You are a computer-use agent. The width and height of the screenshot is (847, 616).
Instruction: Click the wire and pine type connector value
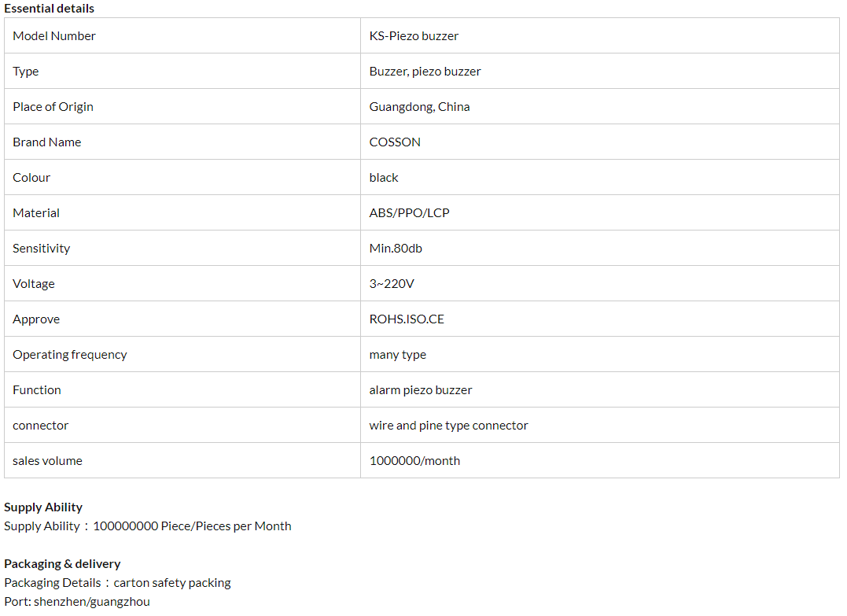448,426
